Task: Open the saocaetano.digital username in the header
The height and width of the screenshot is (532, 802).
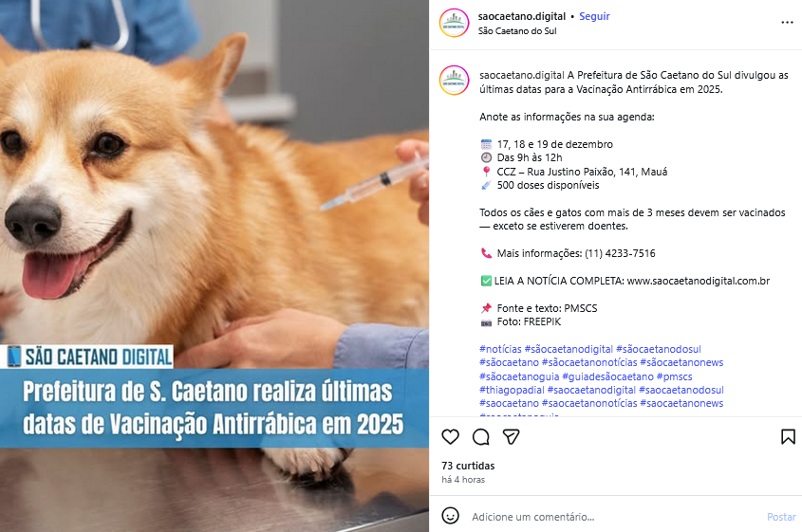Action: [522, 16]
